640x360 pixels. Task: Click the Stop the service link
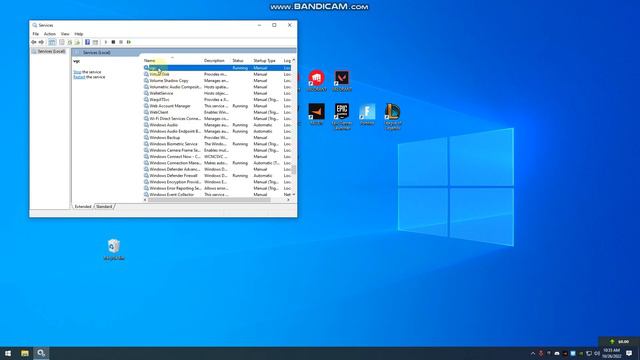[77, 72]
